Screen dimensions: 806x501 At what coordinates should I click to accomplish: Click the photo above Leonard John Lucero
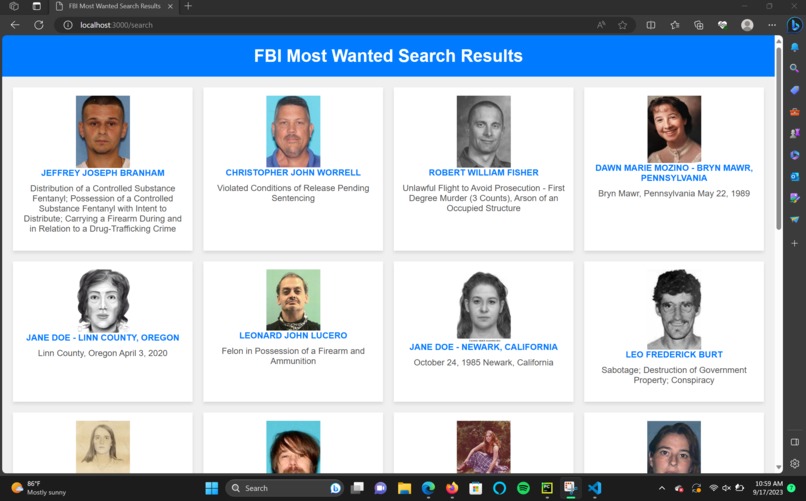pos(293,300)
